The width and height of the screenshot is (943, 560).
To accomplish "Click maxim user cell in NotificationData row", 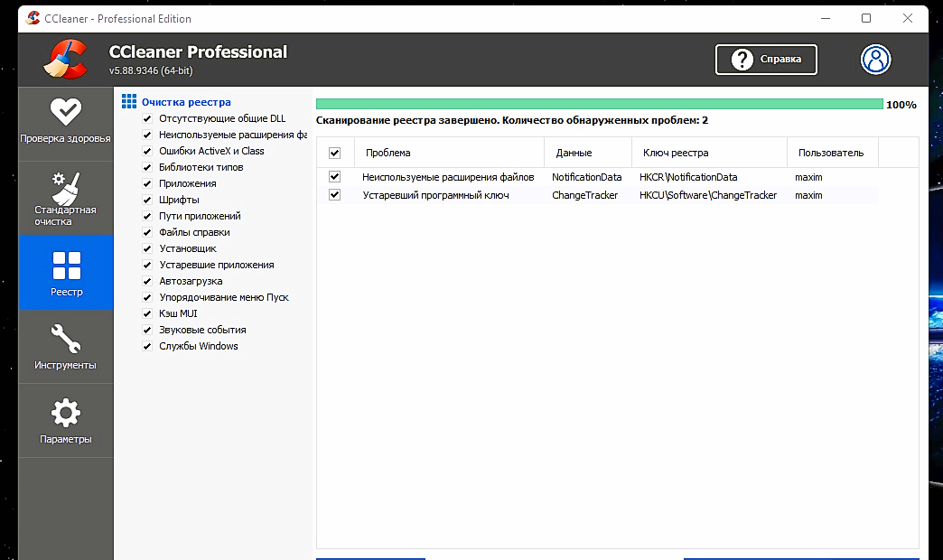I will click(808, 177).
